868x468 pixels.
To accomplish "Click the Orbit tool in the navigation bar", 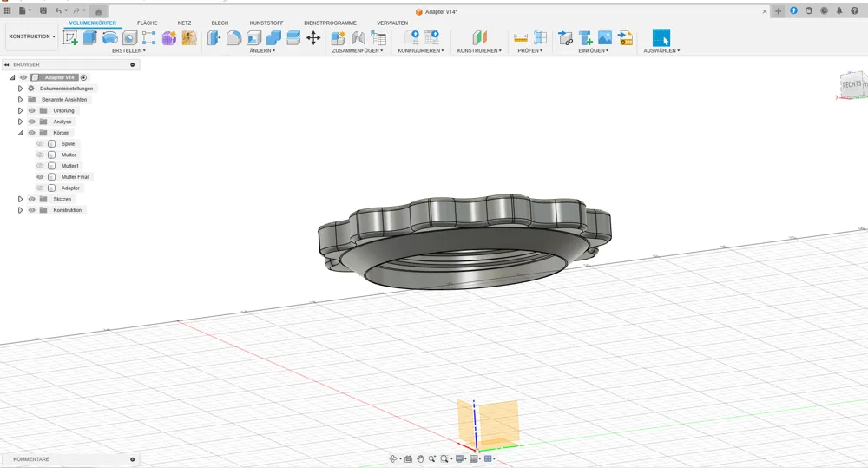I will (x=393, y=458).
